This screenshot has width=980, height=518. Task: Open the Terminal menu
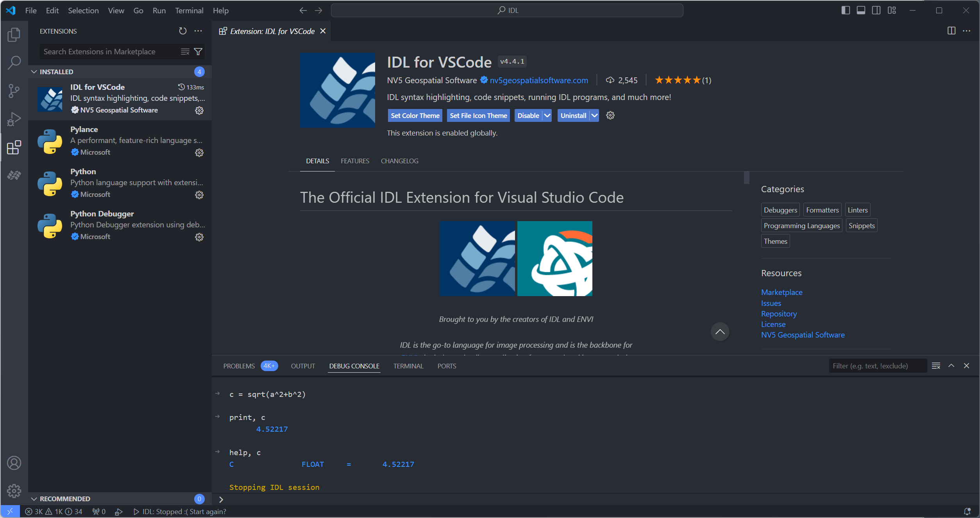click(x=189, y=11)
